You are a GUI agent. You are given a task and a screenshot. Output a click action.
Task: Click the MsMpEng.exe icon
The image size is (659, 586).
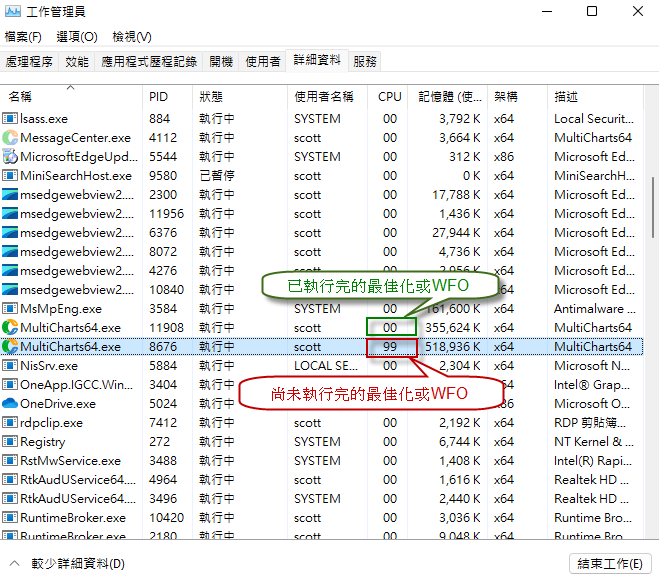pos(10,309)
